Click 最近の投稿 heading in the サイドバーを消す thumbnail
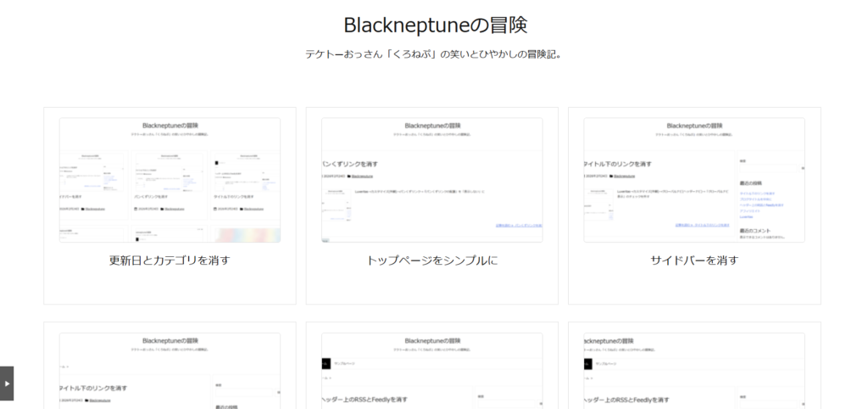This screenshot has width=868, height=409. [x=753, y=182]
